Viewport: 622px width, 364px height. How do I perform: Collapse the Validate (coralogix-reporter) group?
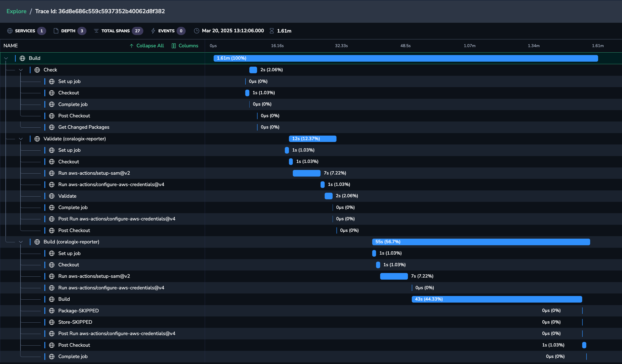point(21,139)
